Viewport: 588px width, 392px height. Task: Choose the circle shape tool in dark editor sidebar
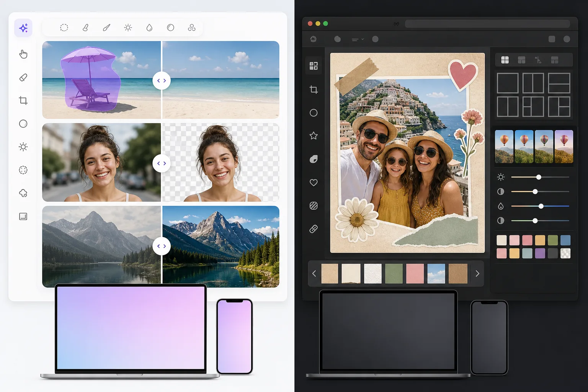tap(314, 113)
